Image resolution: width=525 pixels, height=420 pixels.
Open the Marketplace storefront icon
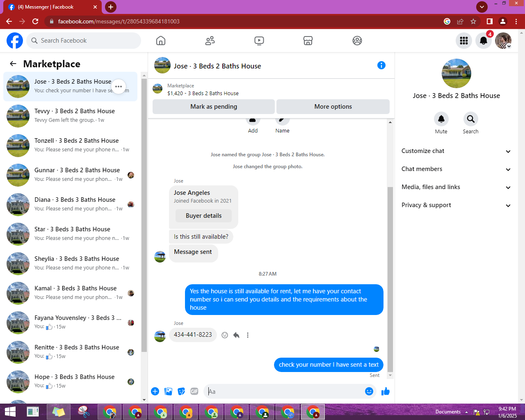point(308,41)
